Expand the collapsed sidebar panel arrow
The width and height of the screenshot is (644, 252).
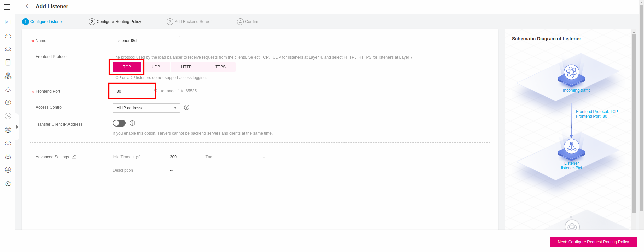coord(17,127)
